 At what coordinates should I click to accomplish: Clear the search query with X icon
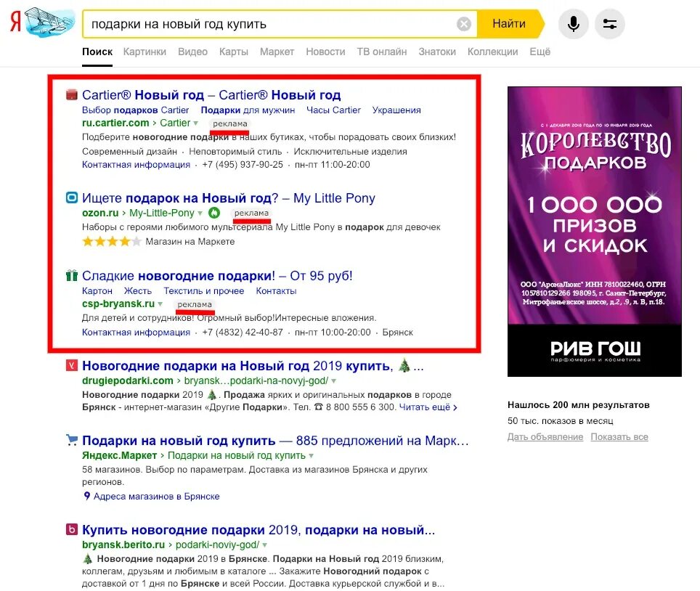point(464,24)
